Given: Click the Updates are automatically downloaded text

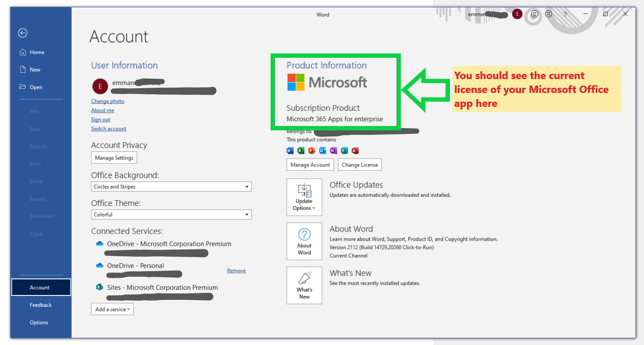Looking at the screenshot, I should [x=390, y=195].
